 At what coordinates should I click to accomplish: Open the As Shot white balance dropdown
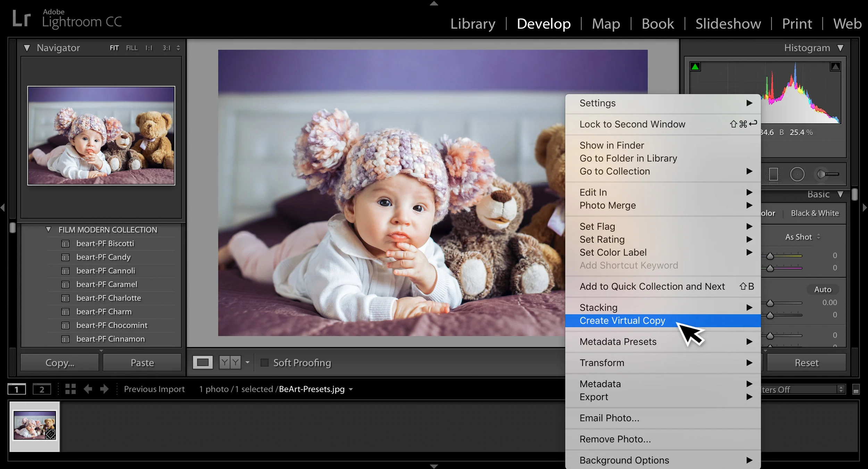click(802, 237)
